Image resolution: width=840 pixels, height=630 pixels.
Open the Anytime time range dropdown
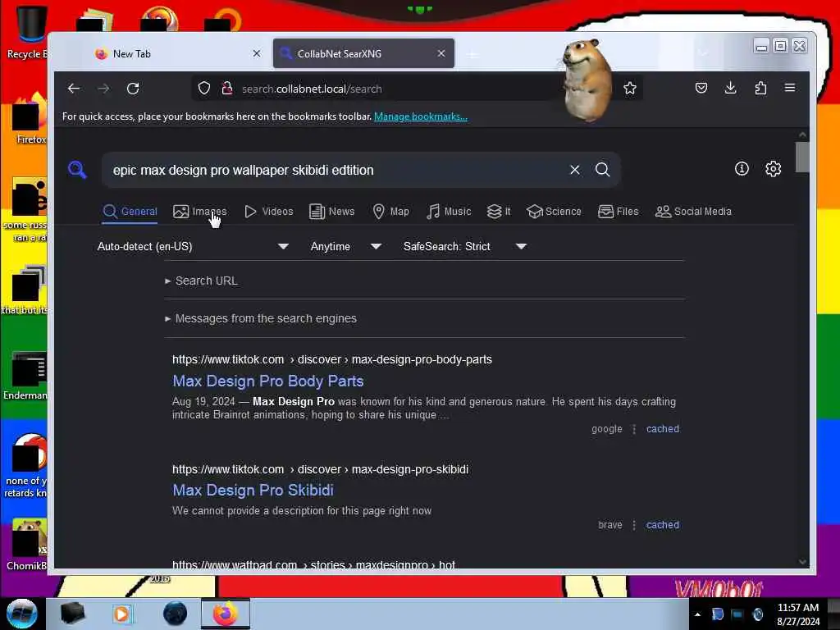(x=346, y=246)
